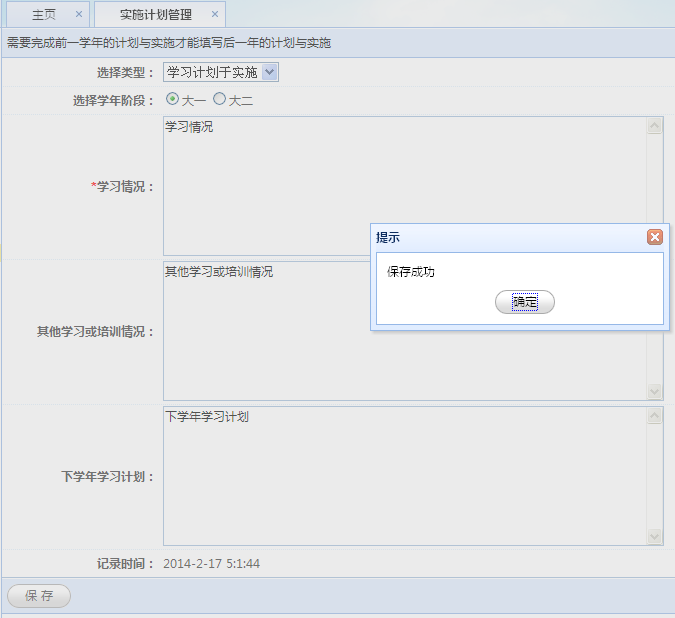Click the 保存成功 message text
The image size is (675, 618).
[x=411, y=272]
